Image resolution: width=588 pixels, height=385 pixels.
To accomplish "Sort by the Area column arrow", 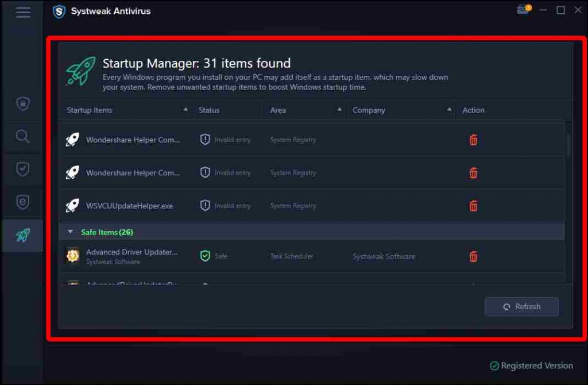I will 339,109.
